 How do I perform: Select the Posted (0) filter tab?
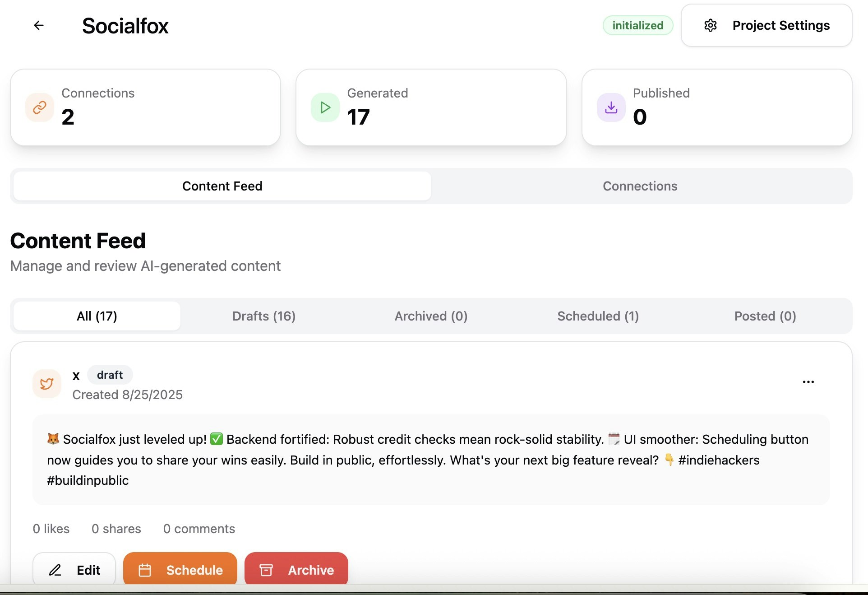[765, 316]
